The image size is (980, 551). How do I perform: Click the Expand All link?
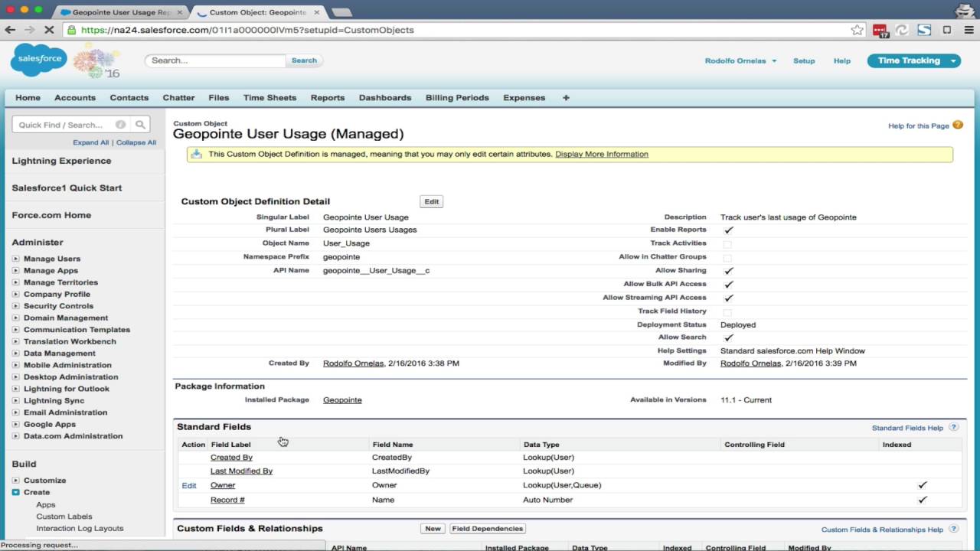tap(91, 142)
